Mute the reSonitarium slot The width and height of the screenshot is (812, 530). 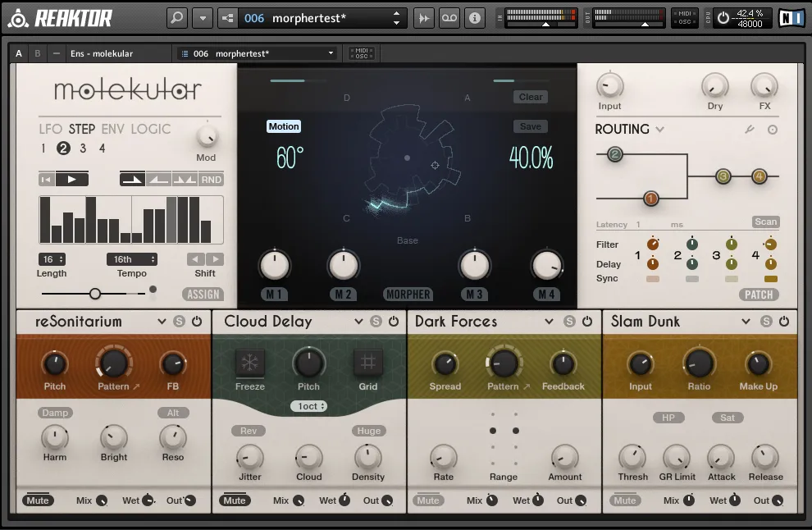coord(38,500)
